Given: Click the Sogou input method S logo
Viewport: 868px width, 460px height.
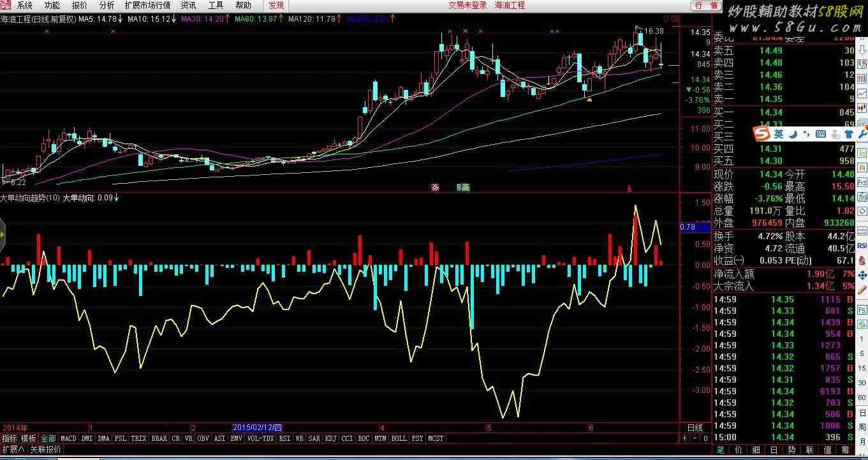Looking at the screenshot, I should (760, 133).
